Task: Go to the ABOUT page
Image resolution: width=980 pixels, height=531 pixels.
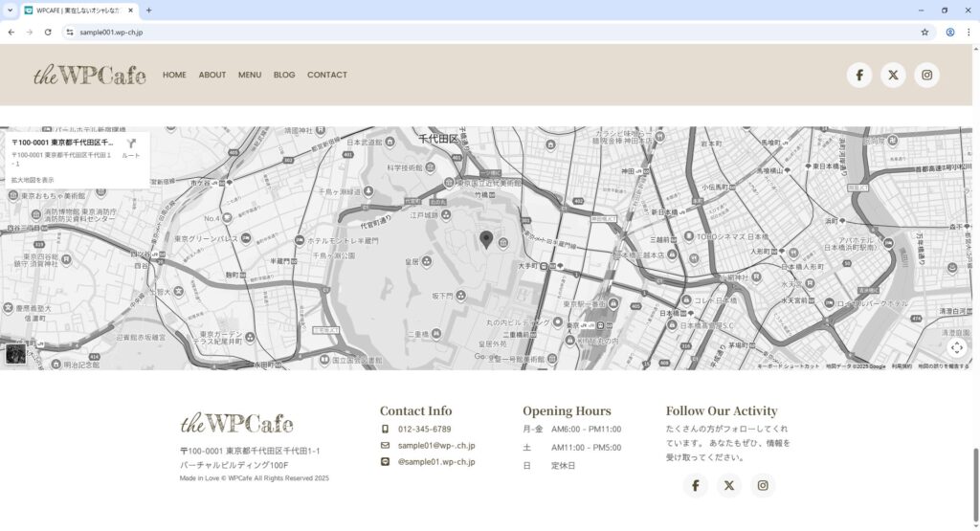Action: [x=212, y=75]
